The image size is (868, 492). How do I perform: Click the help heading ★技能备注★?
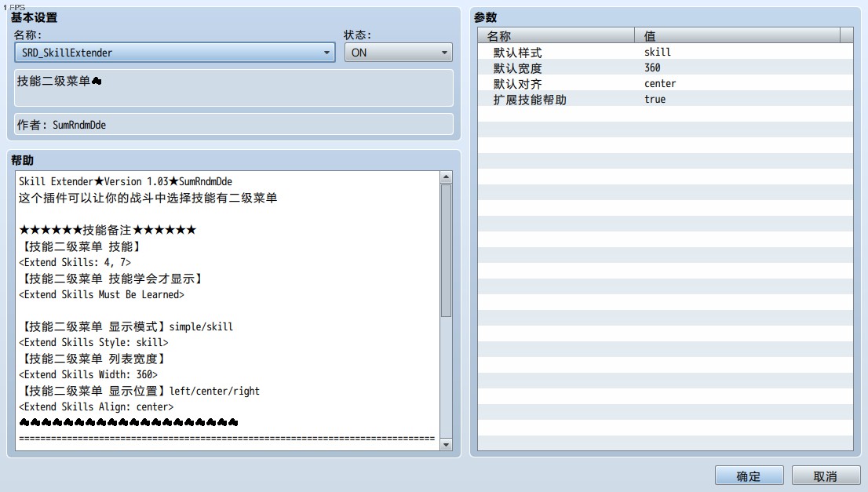pos(108,230)
